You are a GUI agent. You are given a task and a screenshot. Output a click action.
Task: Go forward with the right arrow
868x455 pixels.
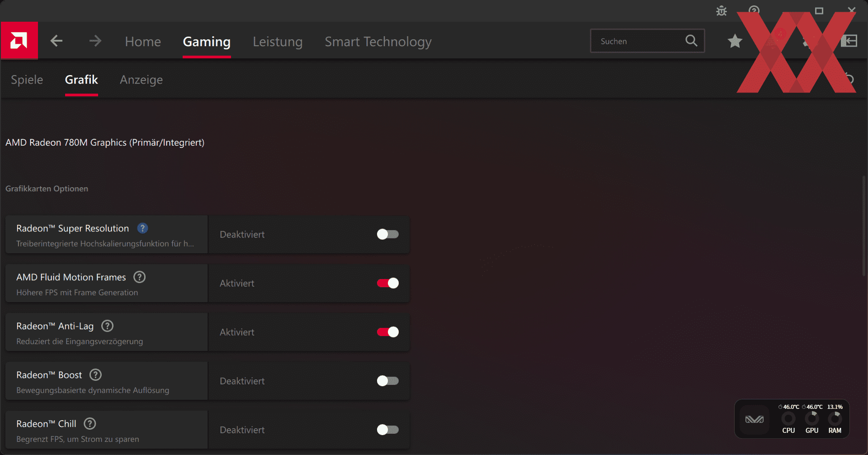(95, 41)
